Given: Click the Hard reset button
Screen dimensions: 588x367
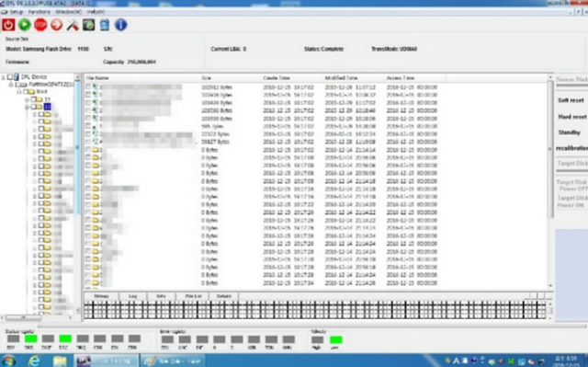Looking at the screenshot, I should click(571, 117).
